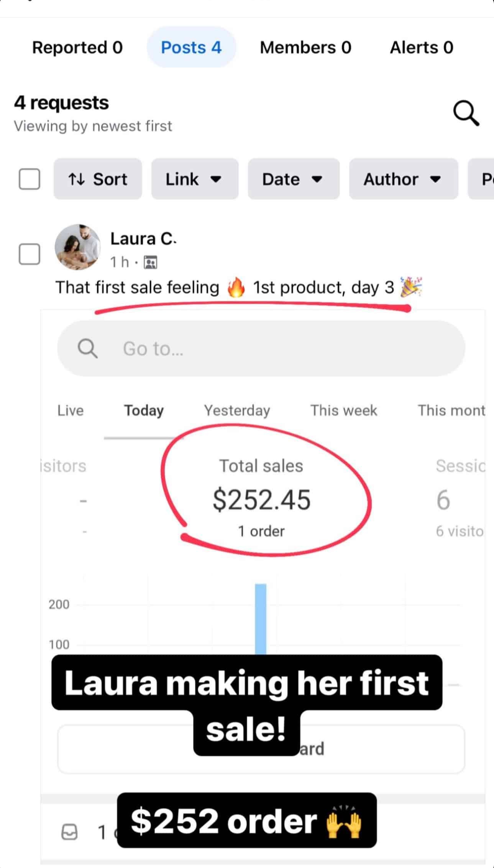Click the search icon in Go to field

click(87, 349)
